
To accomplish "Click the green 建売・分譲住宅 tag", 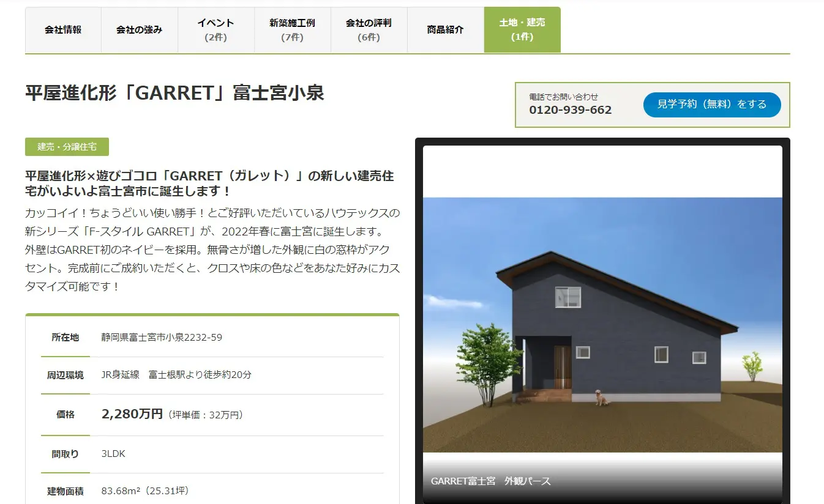I will pyautogui.click(x=67, y=147).
